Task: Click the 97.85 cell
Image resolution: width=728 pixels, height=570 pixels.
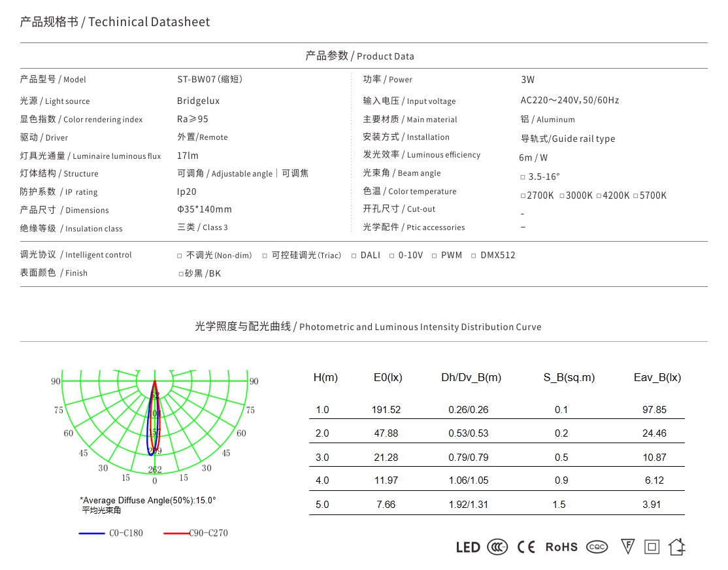Action: [654, 410]
